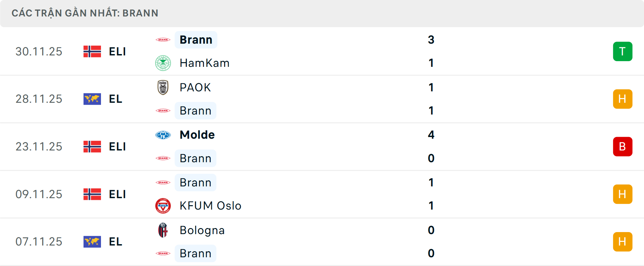Click the Europa League icon on the 28.11.25 match
This screenshot has width=644, height=266.
coord(92,99)
